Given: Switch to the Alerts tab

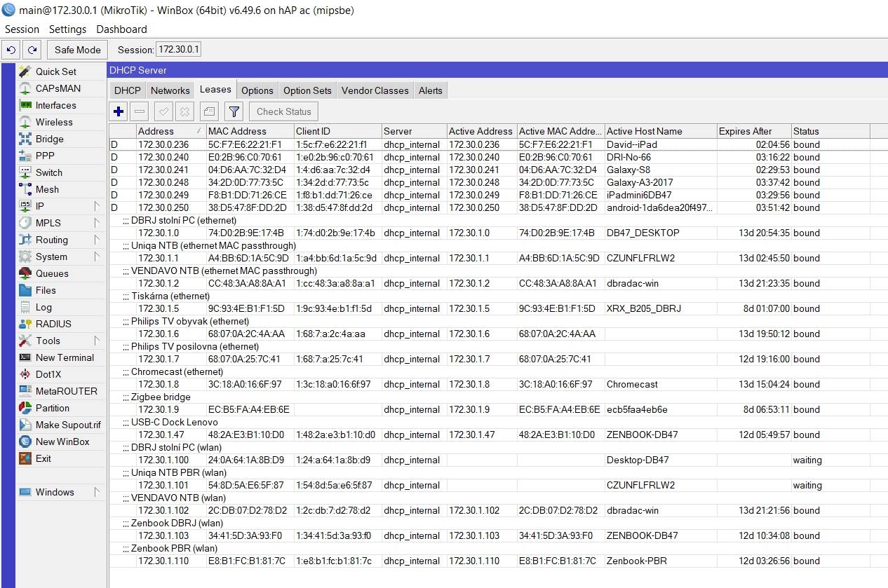Looking at the screenshot, I should tap(431, 90).
